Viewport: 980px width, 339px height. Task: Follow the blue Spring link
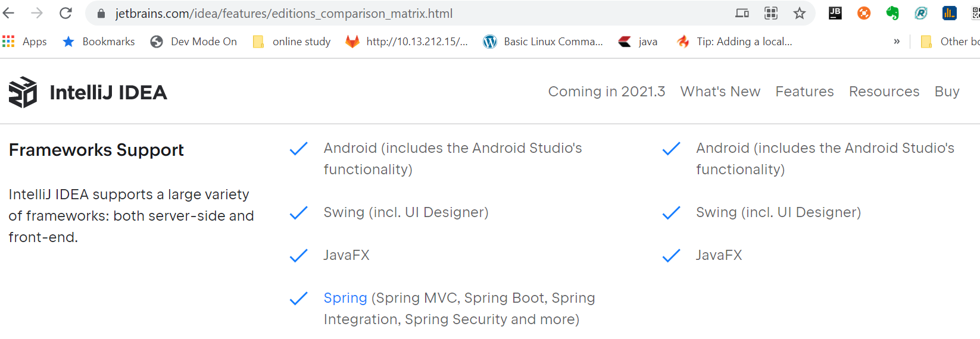point(345,298)
